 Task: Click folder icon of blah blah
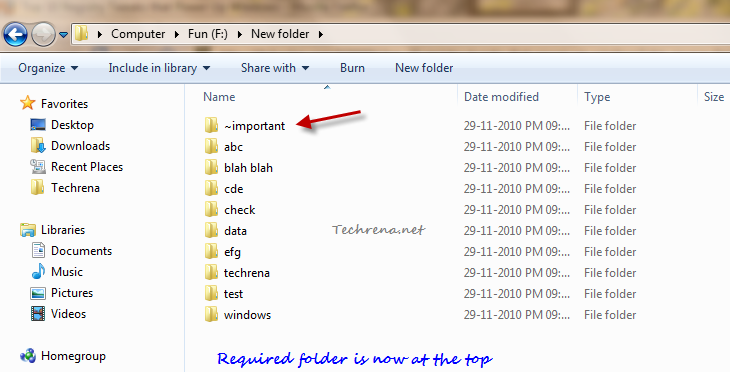(211, 167)
